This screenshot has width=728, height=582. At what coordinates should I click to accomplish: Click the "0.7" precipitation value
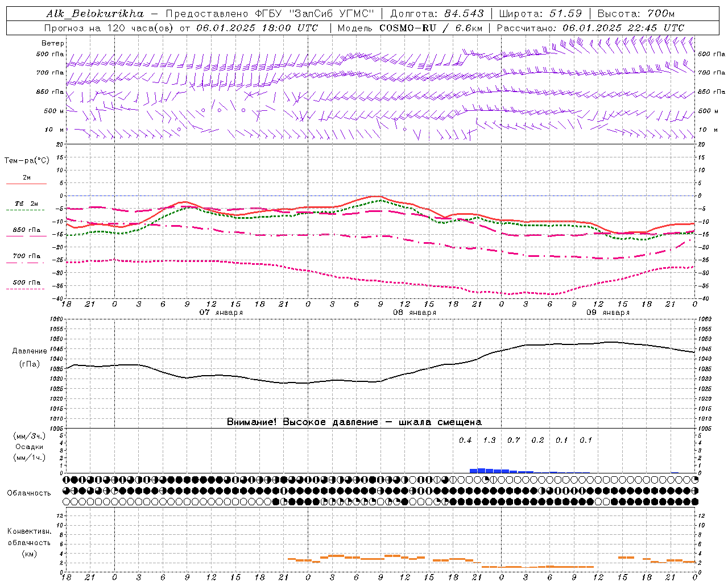point(514,440)
